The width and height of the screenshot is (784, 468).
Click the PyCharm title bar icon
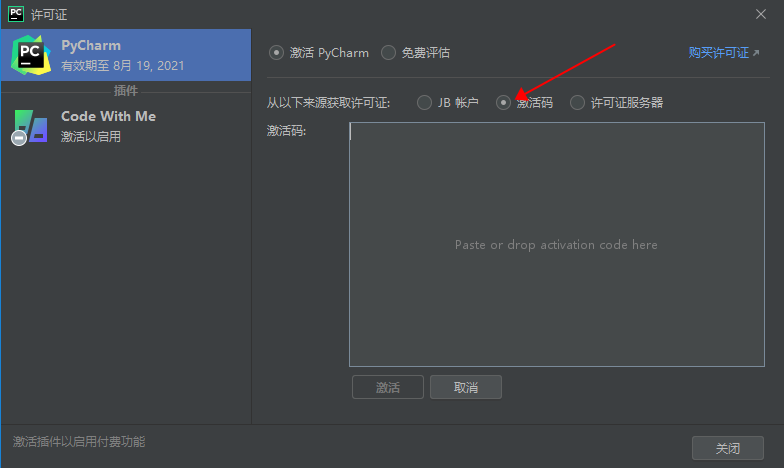[x=16, y=14]
